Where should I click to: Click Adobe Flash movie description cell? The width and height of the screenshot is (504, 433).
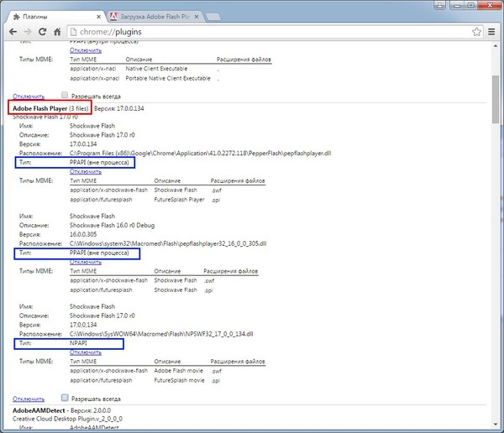[178, 371]
